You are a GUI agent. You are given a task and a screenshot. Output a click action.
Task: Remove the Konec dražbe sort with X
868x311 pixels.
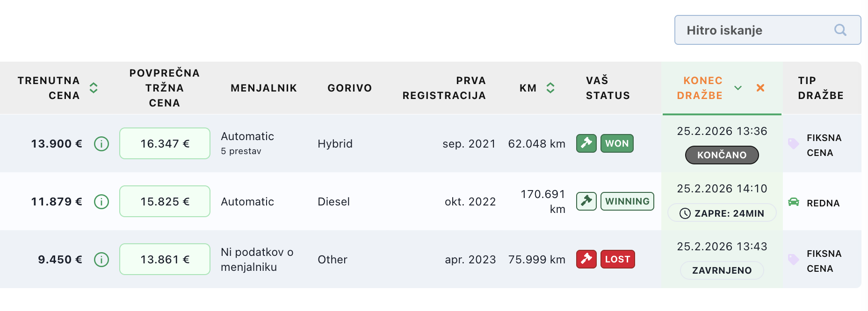pos(760,88)
